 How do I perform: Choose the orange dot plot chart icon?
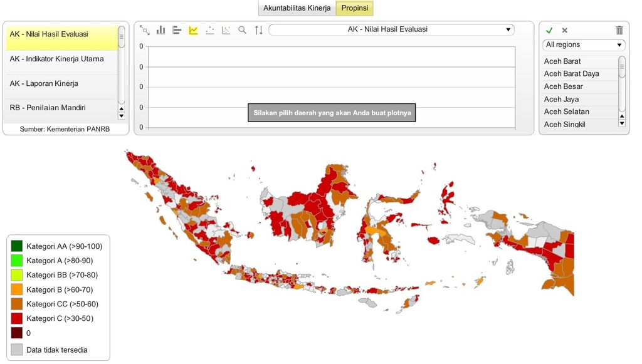click(x=209, y=30)
